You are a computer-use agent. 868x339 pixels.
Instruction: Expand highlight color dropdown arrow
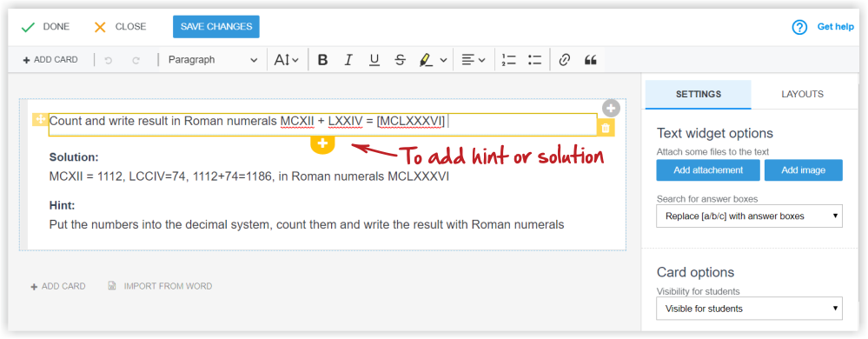pyautogui.click(x=443, y=60)
